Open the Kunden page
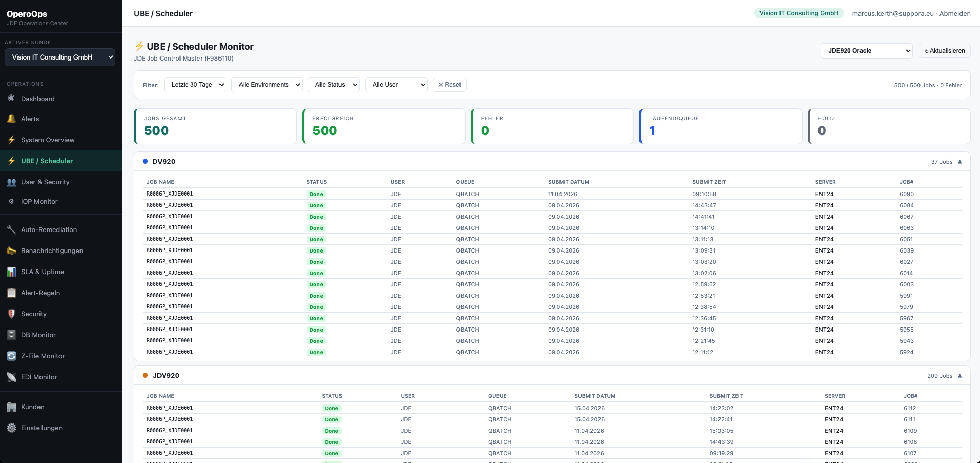 point(33,407)
